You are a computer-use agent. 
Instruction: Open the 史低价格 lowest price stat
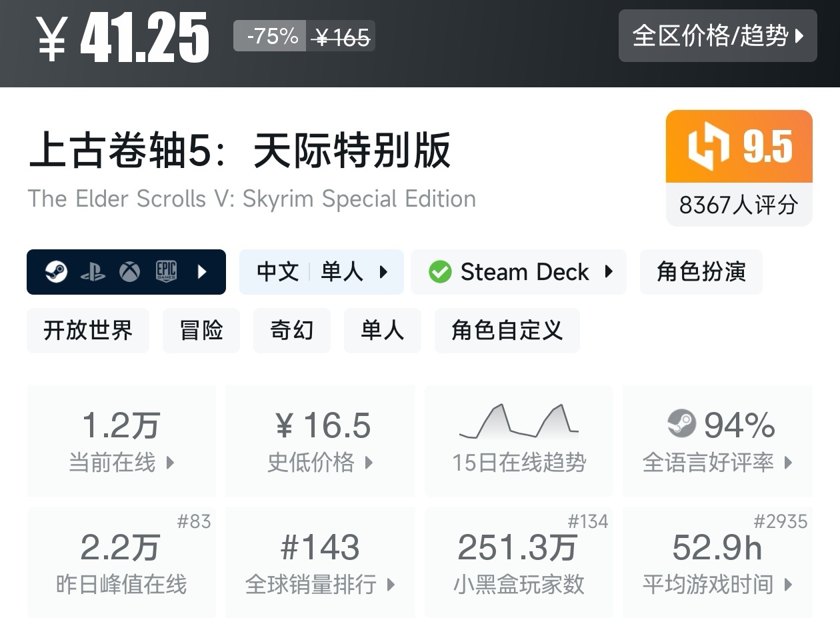pos(321,441)
